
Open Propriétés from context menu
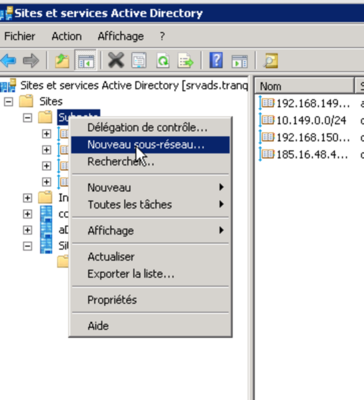pos(150,300)
